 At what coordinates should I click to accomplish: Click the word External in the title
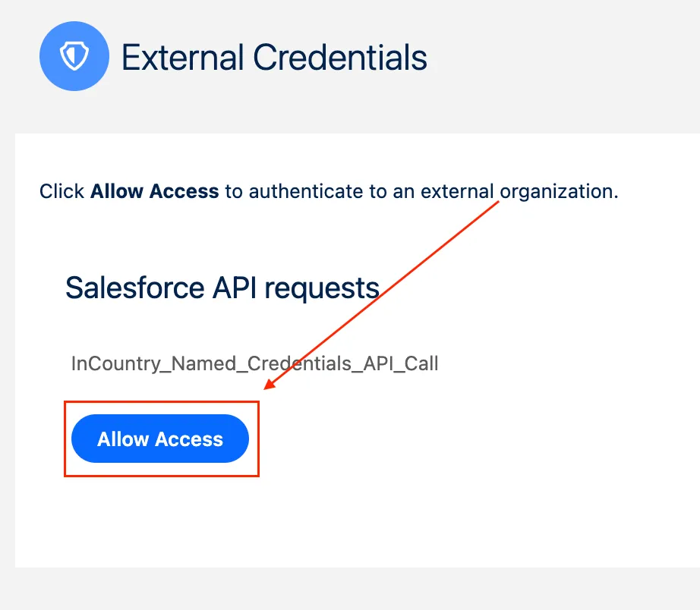click(x=181, y=58)
